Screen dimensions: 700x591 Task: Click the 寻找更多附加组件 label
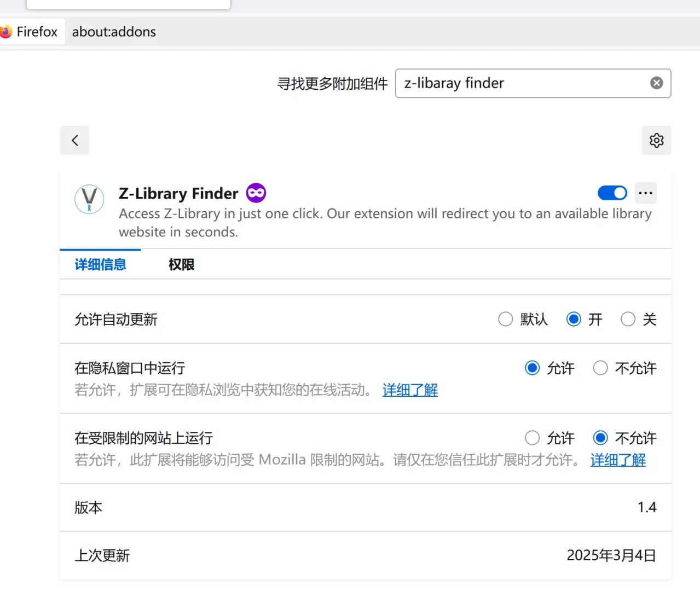point(332,84)
